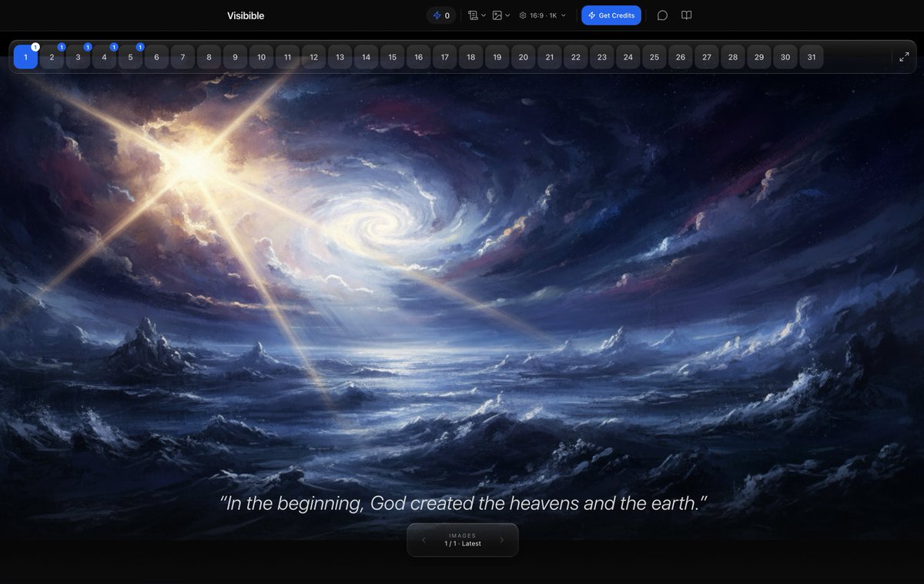Screen dimensions: 924x584
Task: Select verse tab 5
Action: [130, 57]
